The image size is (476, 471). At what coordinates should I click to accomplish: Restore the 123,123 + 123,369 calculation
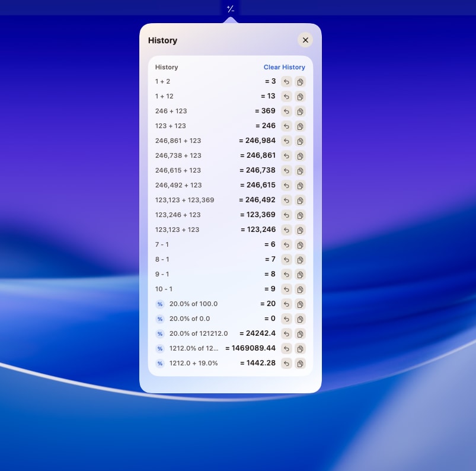(286, 201)
